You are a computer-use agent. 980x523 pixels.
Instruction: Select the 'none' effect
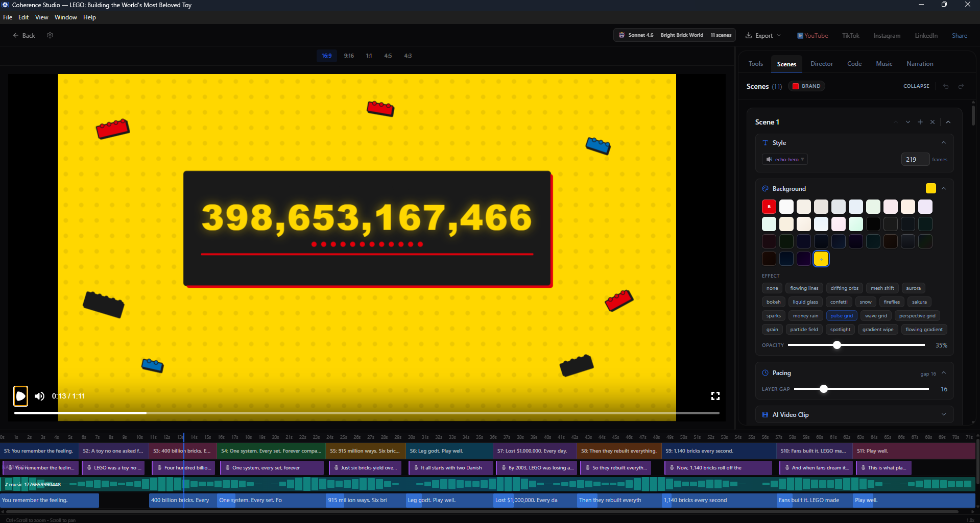(x=772, y=288)
